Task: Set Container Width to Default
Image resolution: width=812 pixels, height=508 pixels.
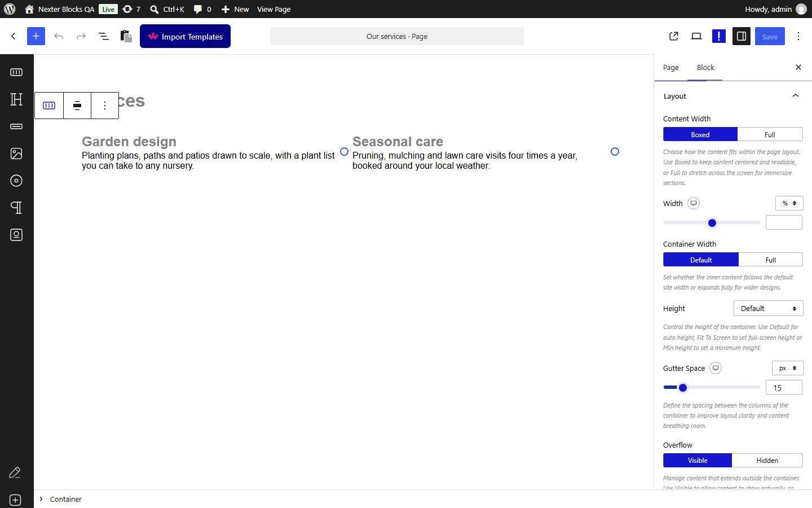Action: tap(701, 260)
